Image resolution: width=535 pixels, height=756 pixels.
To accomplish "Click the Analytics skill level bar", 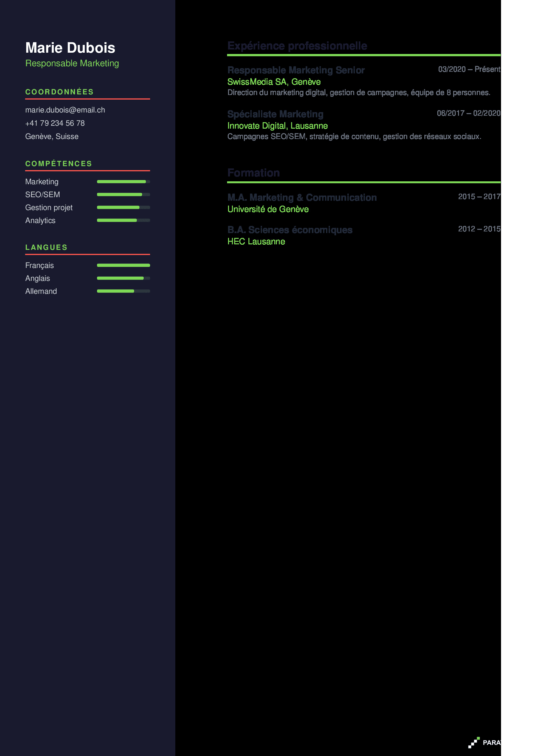I will tap(124, 220).
